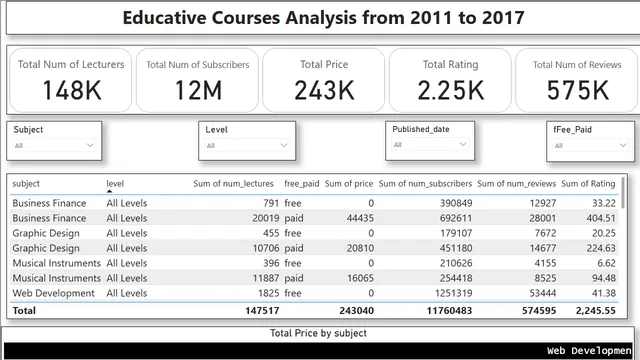
Task: Click the dashboard title Educative Courses Analysis
Action: tap(323, 18)
